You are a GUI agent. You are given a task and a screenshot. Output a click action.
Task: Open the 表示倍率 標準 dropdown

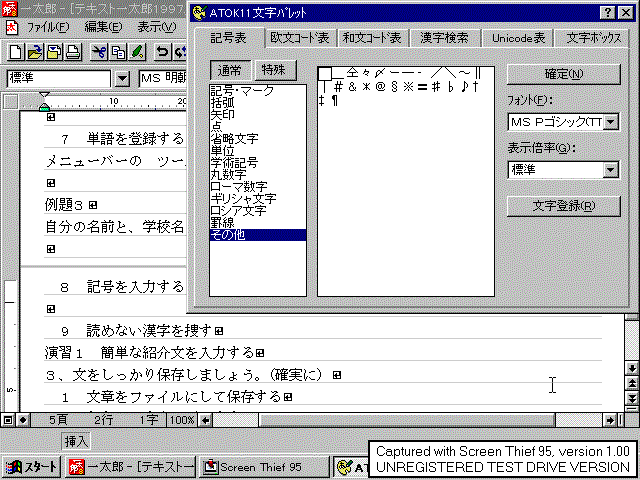tap(611, 169)
